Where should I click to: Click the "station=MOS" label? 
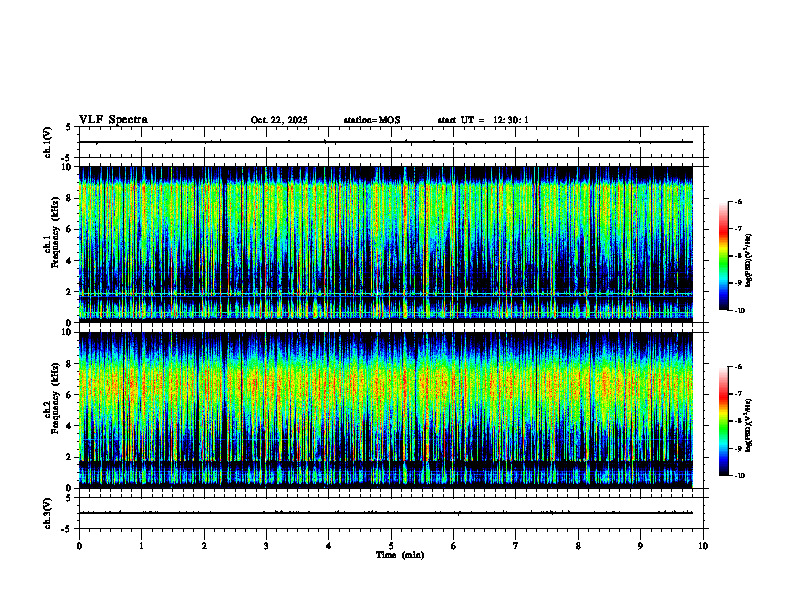click(372, 120)
